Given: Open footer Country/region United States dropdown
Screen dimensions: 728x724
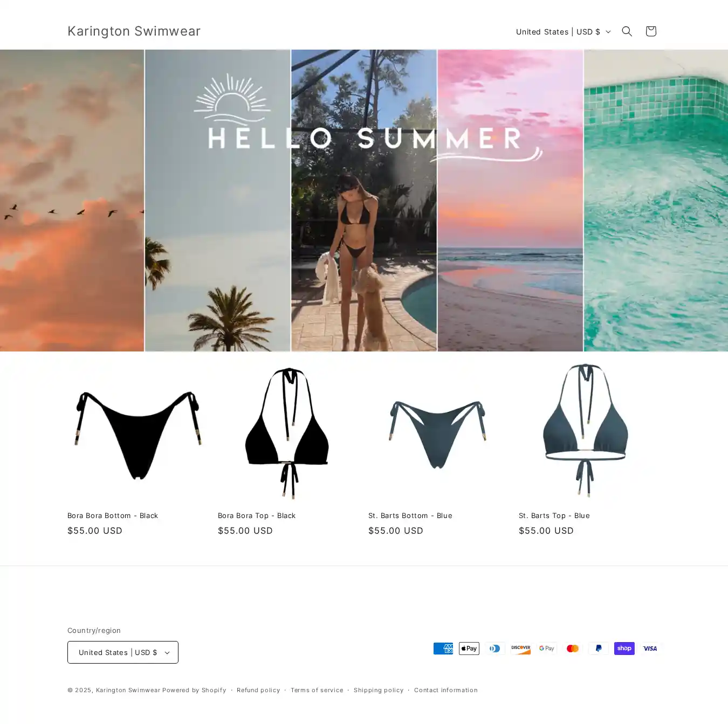Looking at the screenshot, I should tap(123, 652).
